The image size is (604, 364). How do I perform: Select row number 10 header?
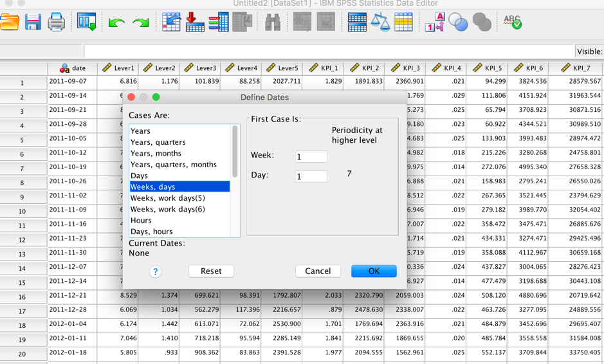coord(23,212)
